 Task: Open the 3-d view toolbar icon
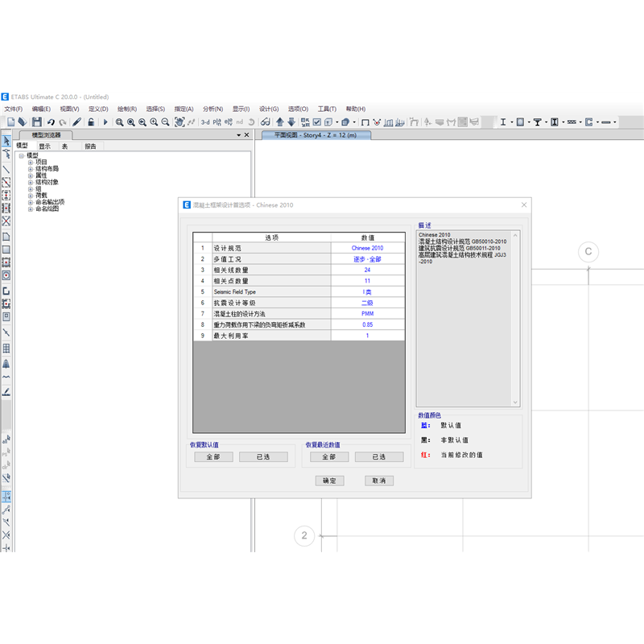pyautogui.click(x=204, y=122)
